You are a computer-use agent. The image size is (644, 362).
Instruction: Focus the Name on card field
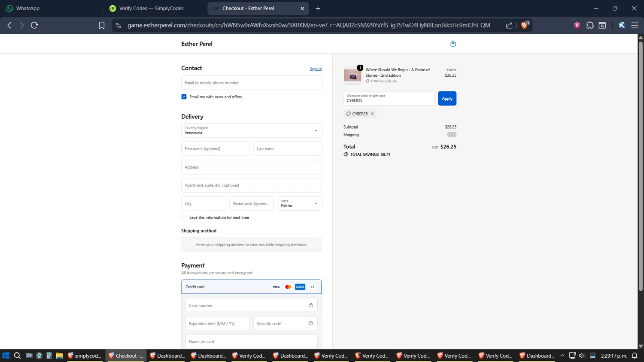(x=252, y=341)
